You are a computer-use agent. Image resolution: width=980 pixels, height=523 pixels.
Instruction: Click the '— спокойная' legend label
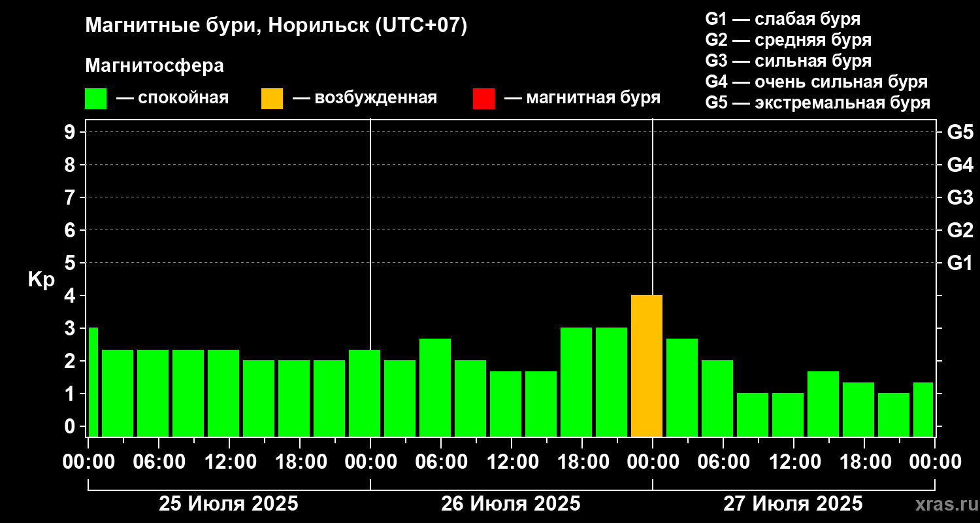pos(172,98)
